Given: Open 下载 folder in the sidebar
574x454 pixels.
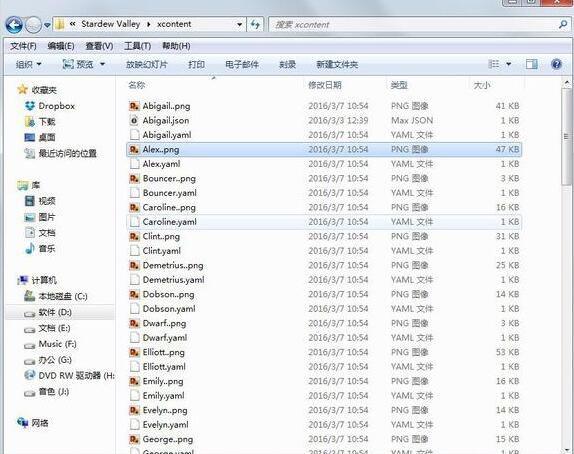Looking at the screenshot, I should (x=40, y=122).
